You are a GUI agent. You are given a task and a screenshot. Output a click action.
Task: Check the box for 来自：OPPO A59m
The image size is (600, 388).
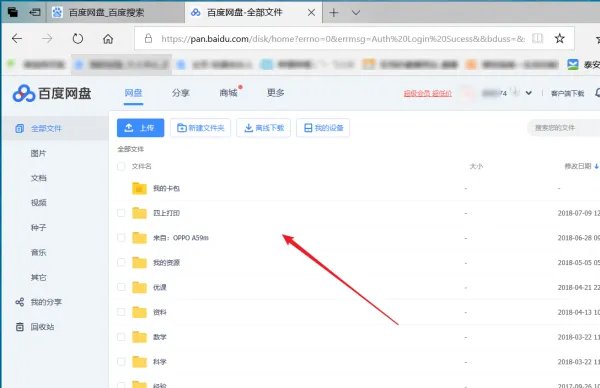click(x=121, y=238)
